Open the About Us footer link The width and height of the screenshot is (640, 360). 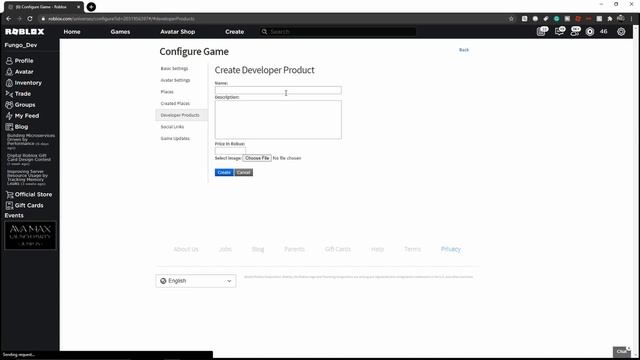pyautogui.click(x=186, y=249)
